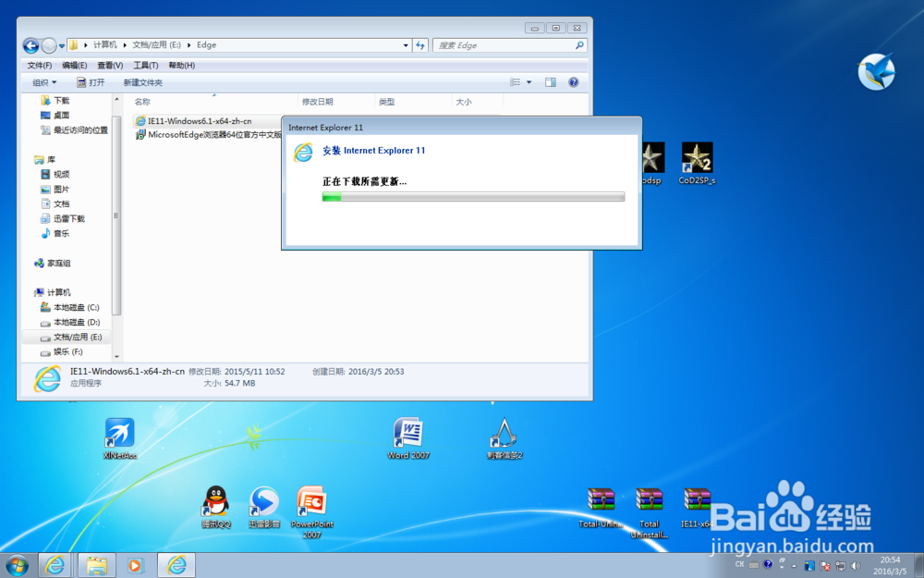Open Total-Unin... archive on desktop
This screenshot has height=578, width=924.
click(601, 507)
